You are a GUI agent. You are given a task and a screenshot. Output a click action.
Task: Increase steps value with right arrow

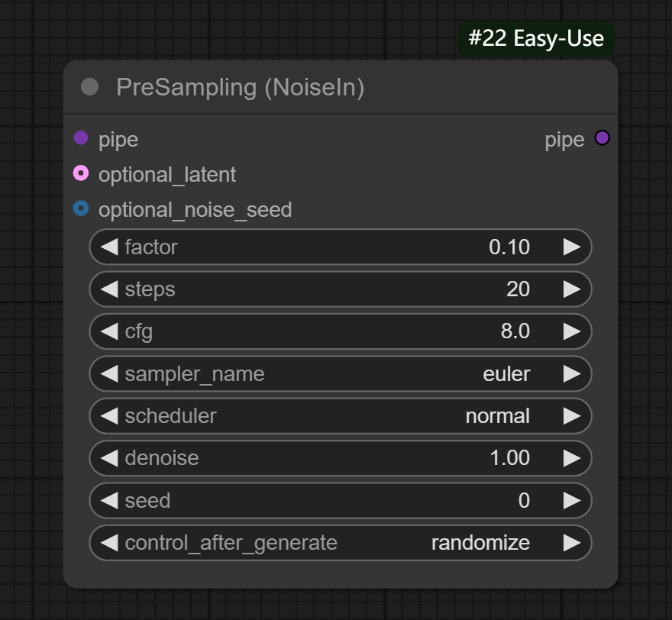click(572, 289)
